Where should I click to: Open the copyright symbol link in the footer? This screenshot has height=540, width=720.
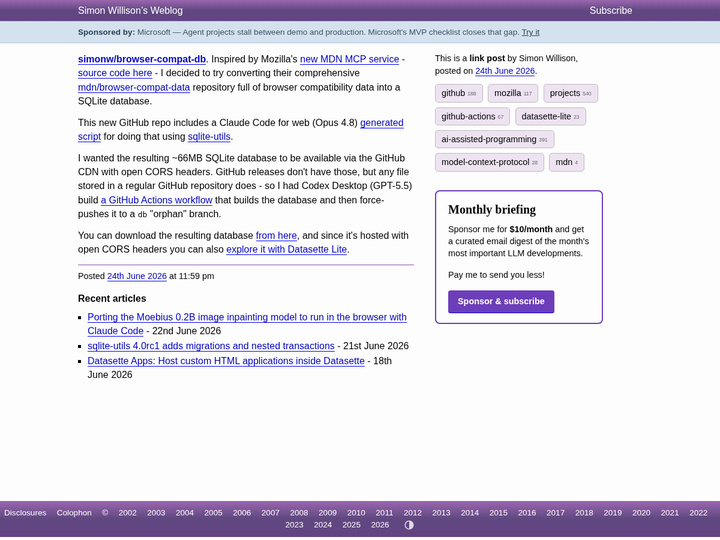105,512
